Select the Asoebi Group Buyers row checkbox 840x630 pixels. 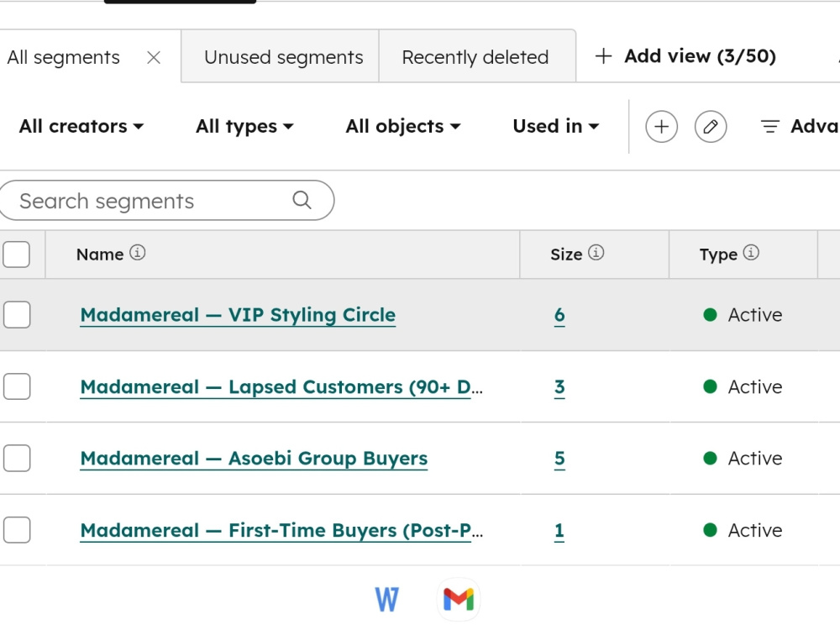click(17, 458)
